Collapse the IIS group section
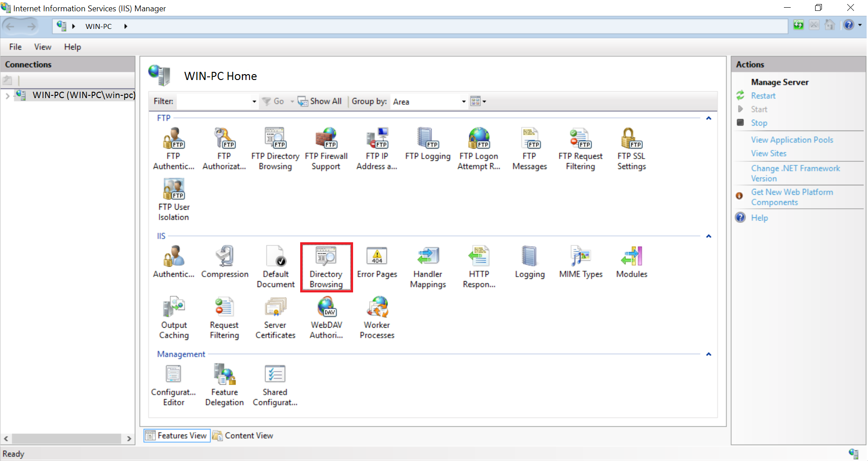This screenshot has width=868, height=461. point(708,236)
